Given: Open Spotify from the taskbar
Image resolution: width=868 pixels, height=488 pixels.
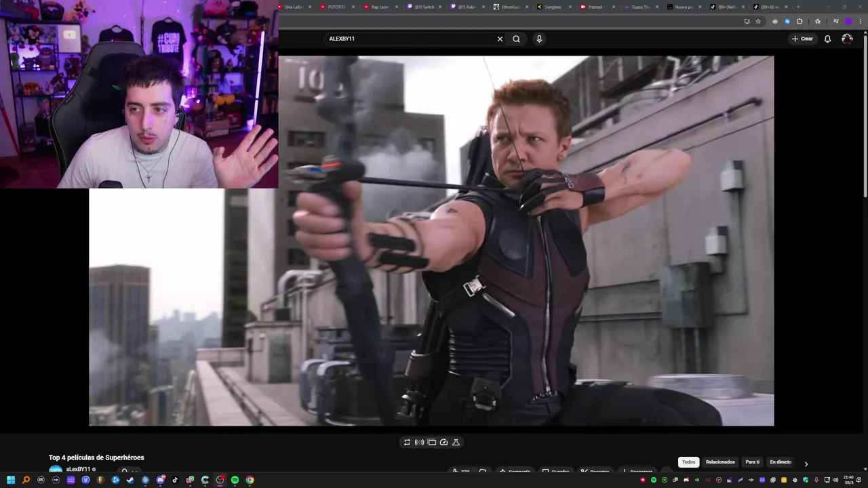Looking at the screenshot, I should tap(235, 480).
